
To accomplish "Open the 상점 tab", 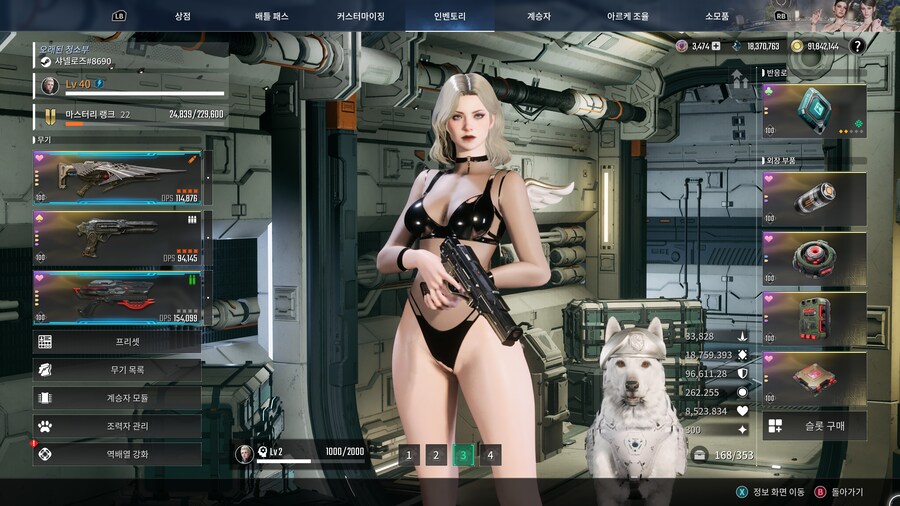I will click(183, 16).
